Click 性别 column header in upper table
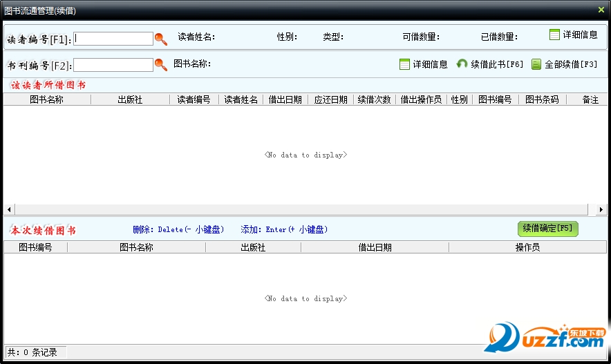 click(460, 99)
